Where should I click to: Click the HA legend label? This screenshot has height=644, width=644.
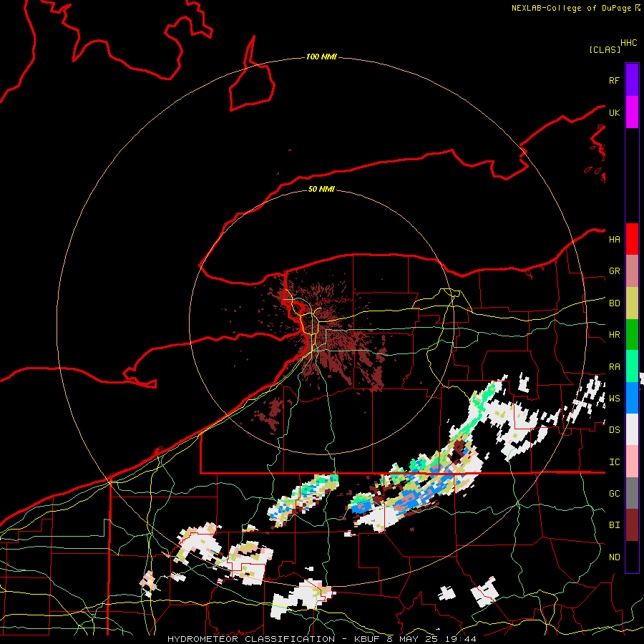click(x=614, y=240)
